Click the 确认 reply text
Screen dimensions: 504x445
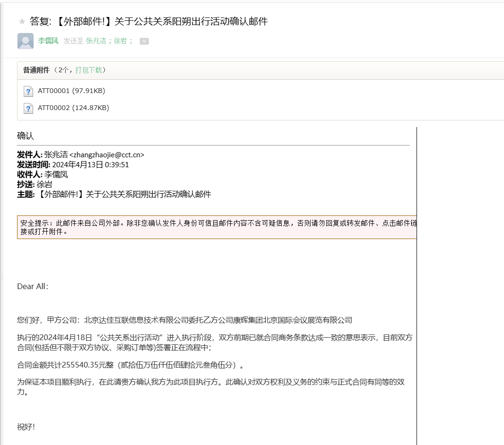[x=26, y=136]
